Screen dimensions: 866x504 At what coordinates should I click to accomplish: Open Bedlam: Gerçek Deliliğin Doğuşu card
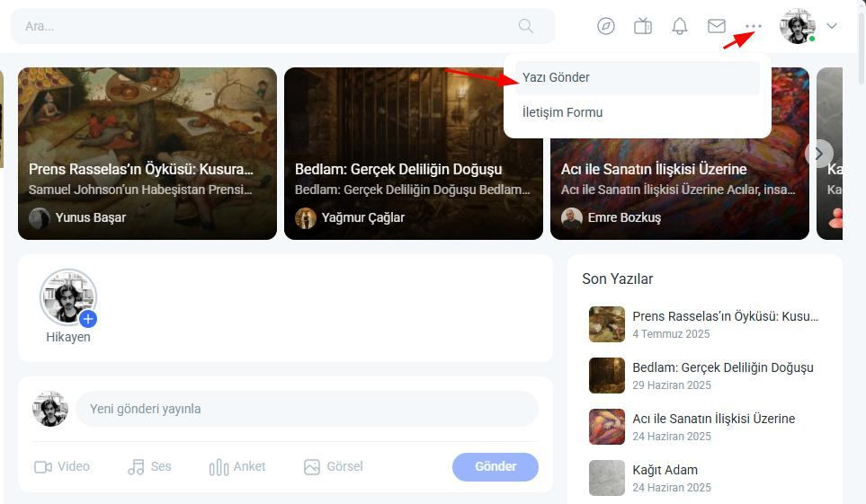coord(414,154)
